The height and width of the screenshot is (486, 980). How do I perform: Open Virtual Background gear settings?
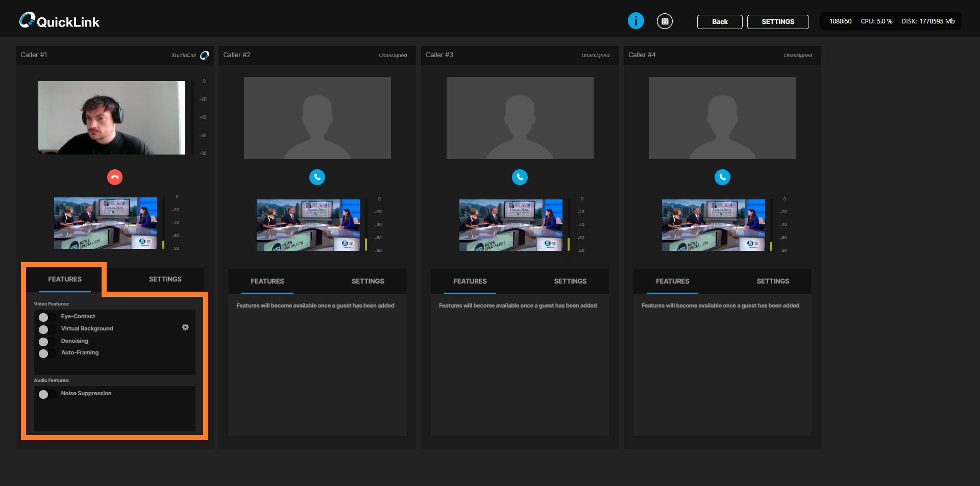(x=185, y=327)
